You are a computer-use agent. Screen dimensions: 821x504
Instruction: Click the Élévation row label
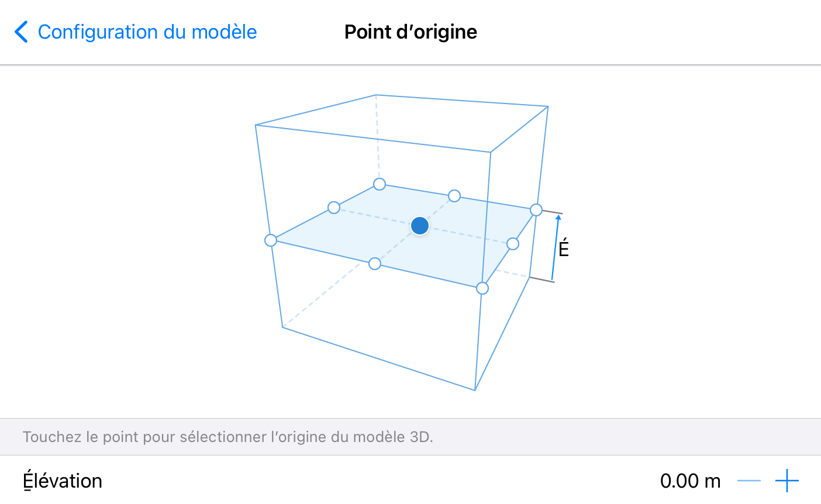pyautogui.click(x=63, y=481)
